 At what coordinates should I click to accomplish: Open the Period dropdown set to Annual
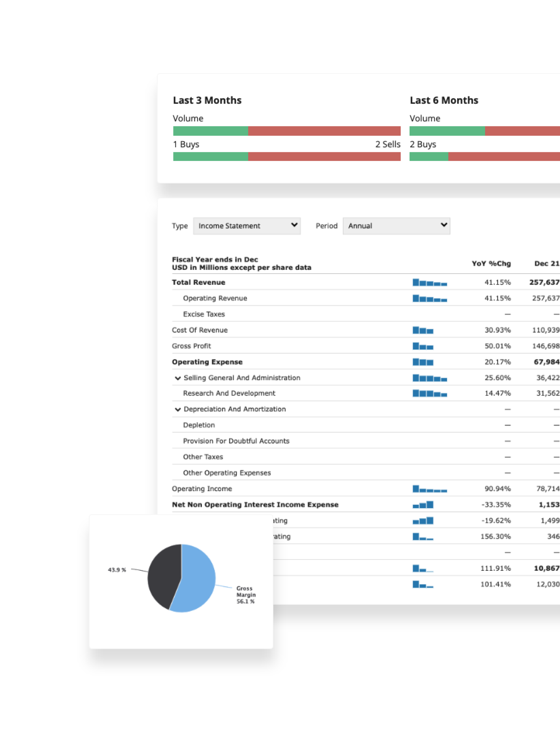point(396,226)
